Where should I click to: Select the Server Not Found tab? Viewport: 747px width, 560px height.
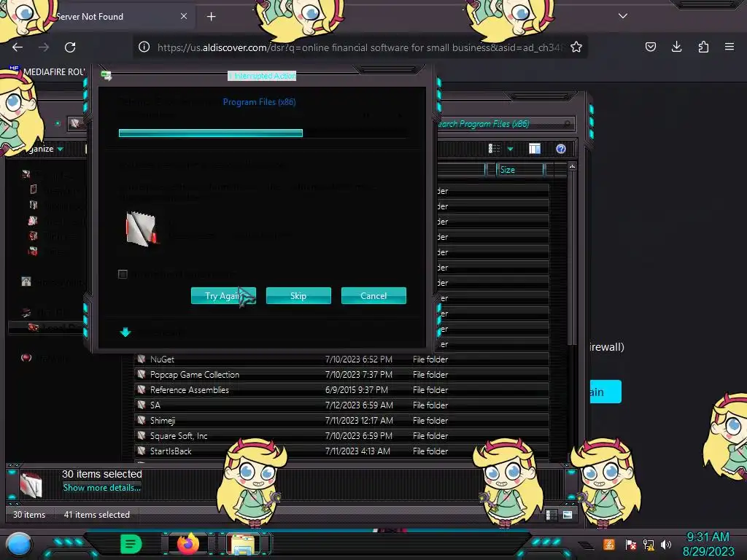98,17
